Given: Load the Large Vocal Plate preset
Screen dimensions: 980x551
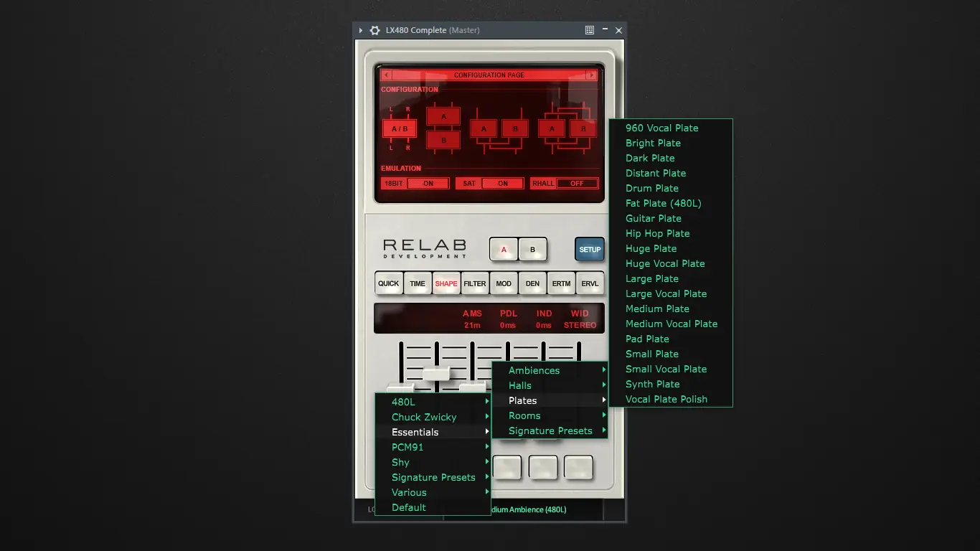Looking at the screenshot, I should click(671, 293).
